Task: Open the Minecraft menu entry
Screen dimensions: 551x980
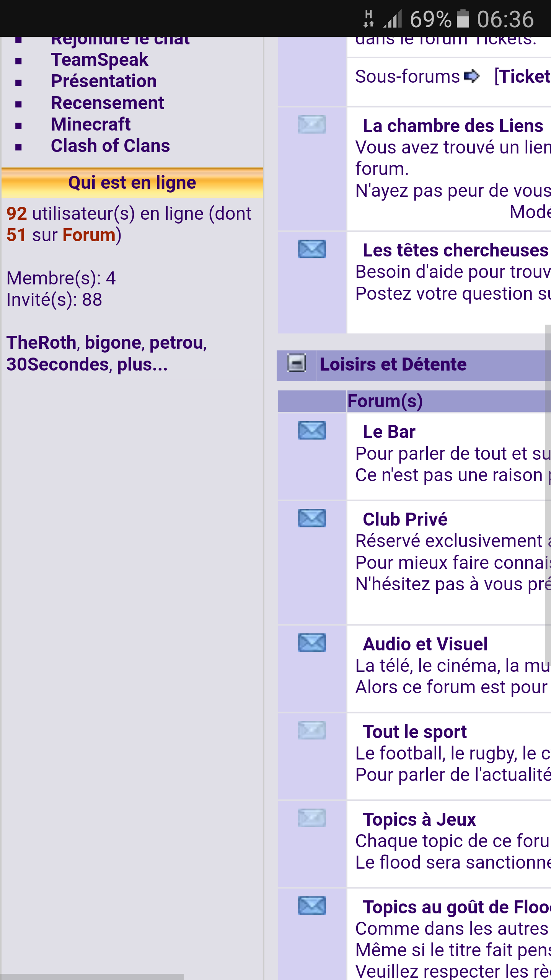Action: pyautogui.click(x=91, y=124)
